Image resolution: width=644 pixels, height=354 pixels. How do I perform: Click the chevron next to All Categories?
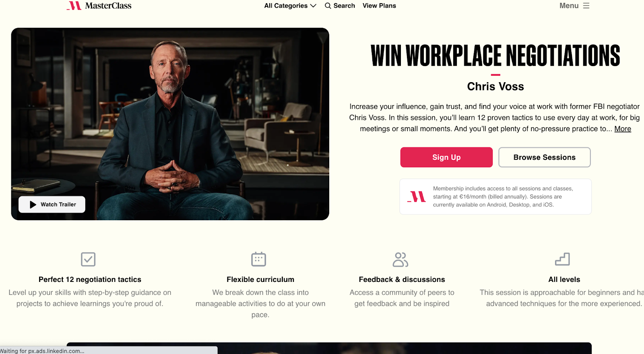pyautogui.click(x=313, y=6)
